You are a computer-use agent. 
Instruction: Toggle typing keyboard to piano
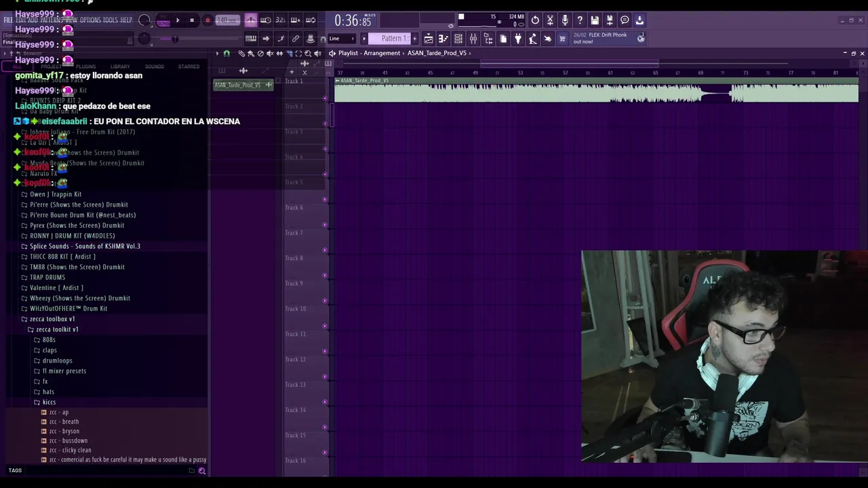pos(251,39)
